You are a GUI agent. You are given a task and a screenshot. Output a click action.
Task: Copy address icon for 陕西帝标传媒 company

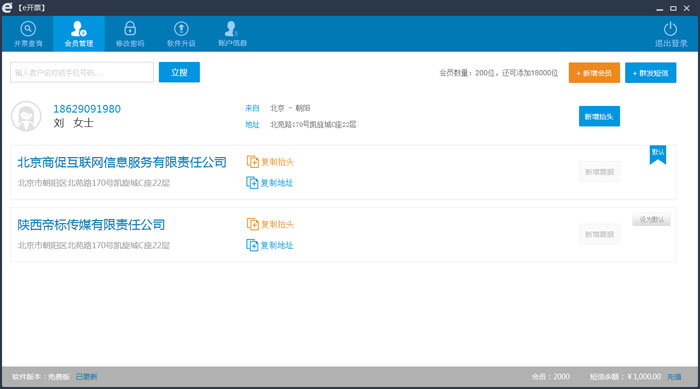coord(253,245)
